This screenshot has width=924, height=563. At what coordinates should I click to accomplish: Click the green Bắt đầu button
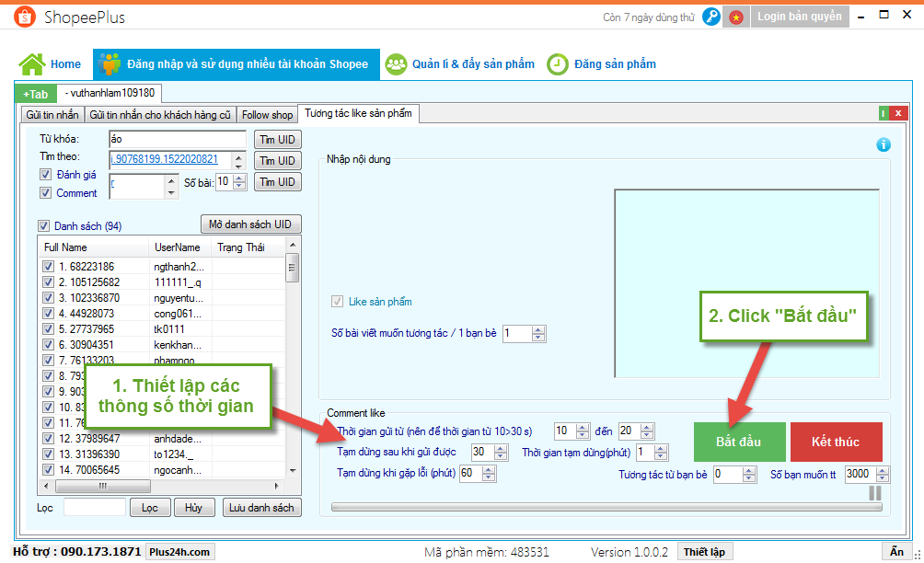739,442
